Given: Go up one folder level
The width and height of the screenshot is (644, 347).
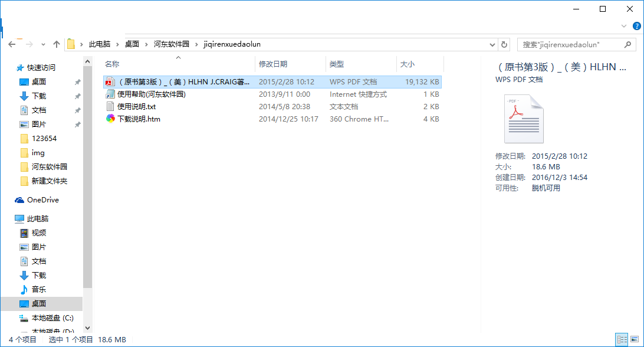Looking at the screenshot, I should coord(56,44).
